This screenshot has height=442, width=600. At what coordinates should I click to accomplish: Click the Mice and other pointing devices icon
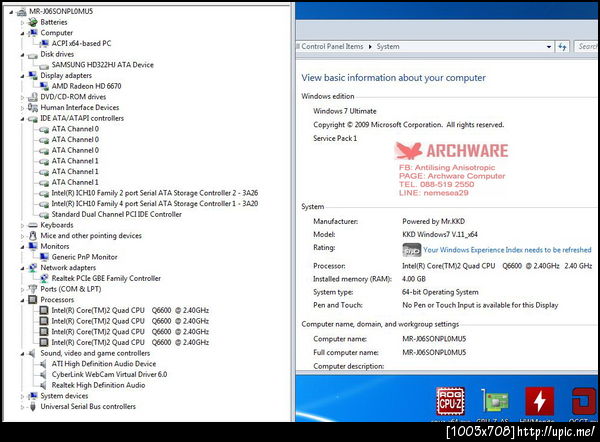[x=33, y=236]
